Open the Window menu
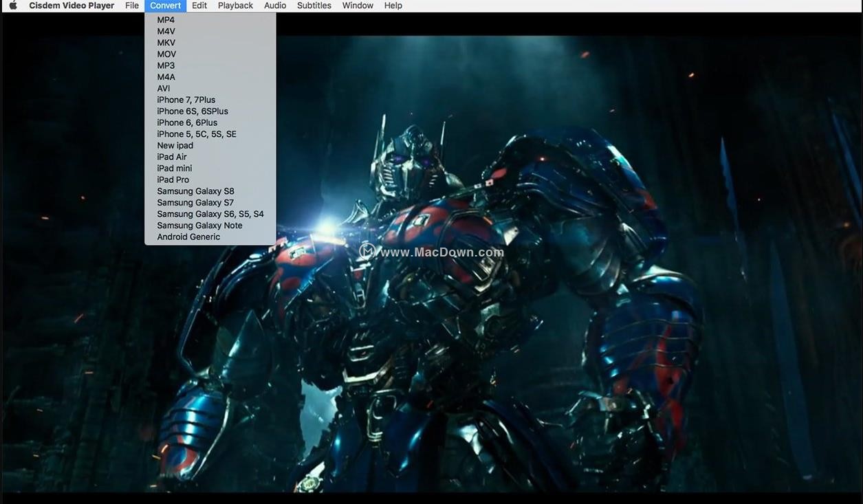 pyautogui.click(x=358, y=6)
